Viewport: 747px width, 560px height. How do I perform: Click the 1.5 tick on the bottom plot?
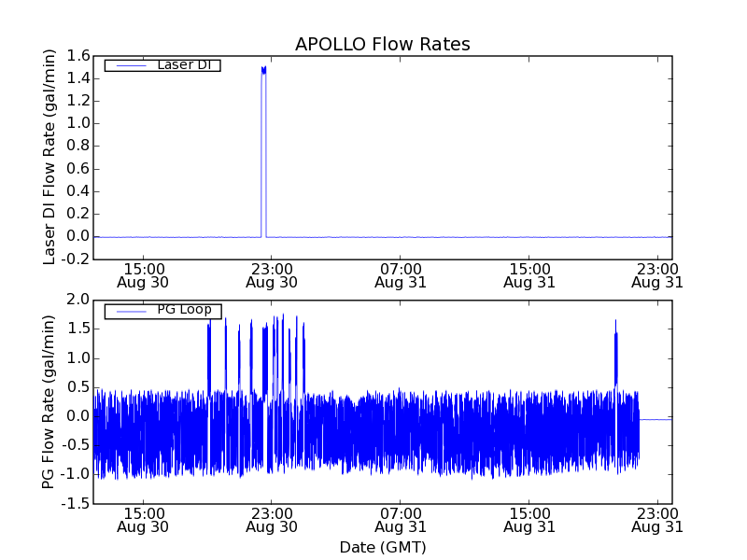tap(78, 329)
